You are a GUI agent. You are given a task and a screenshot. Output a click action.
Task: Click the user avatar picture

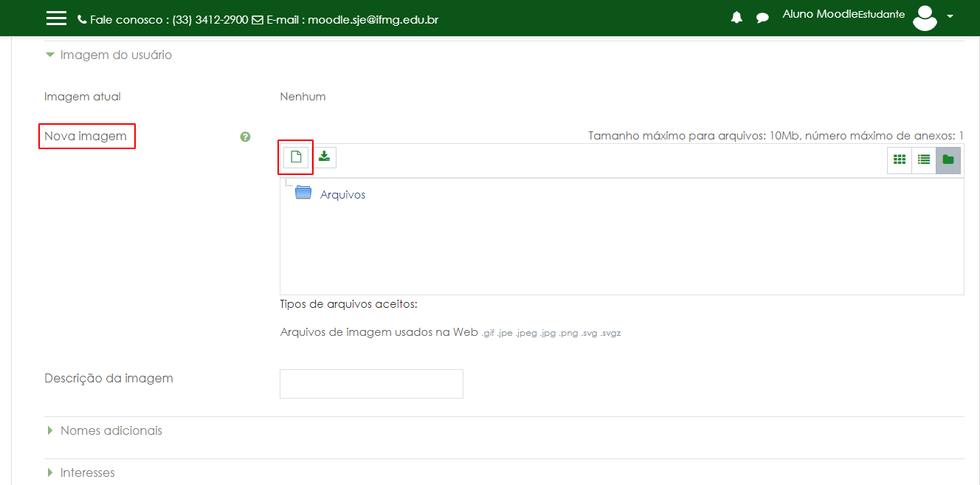tap(925, 18)
